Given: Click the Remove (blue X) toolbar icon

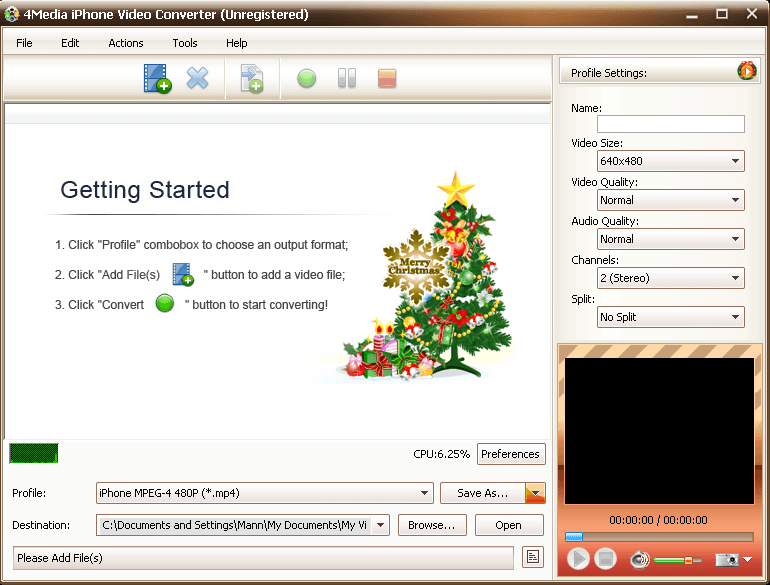Looking at the screenshot, I should (197, 78).
